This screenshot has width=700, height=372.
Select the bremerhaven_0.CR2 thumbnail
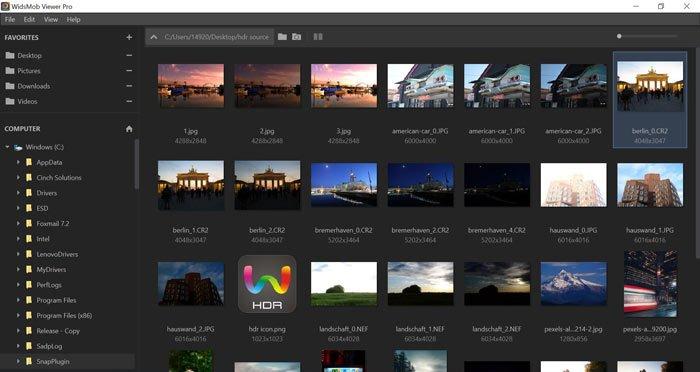click(344, 185)
